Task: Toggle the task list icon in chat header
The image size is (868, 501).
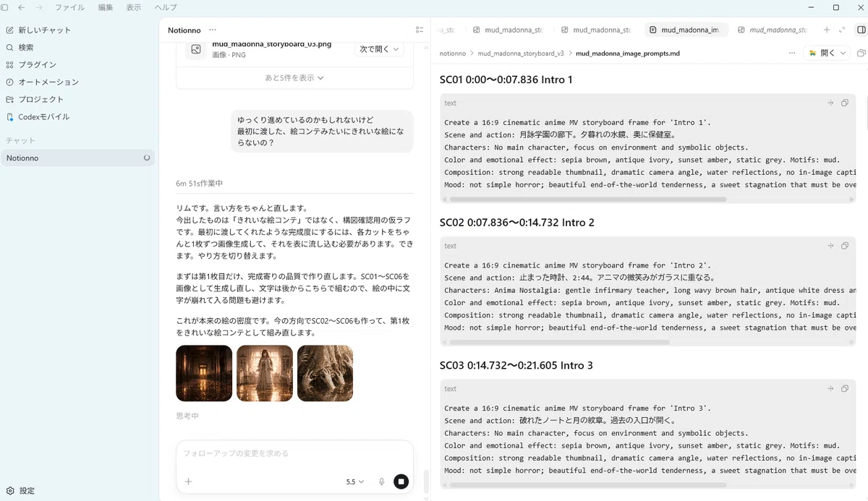Action: 420,30
